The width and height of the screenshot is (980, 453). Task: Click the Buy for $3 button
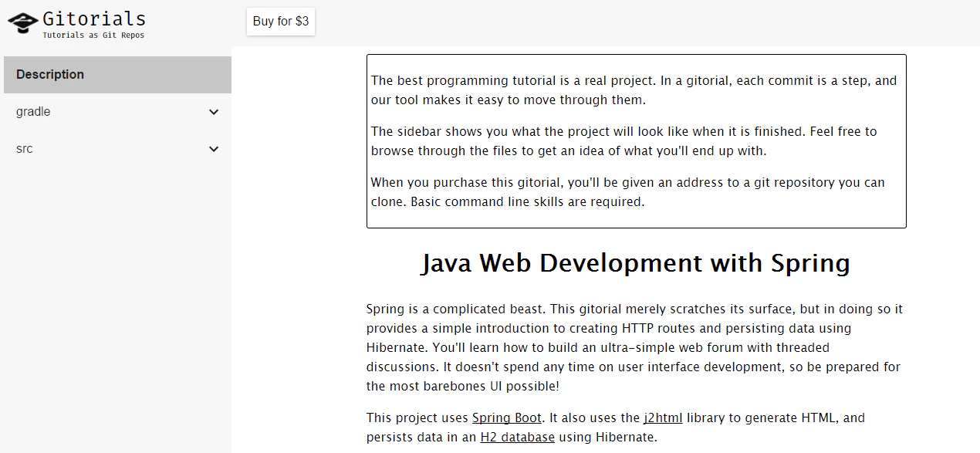point(281,22)
